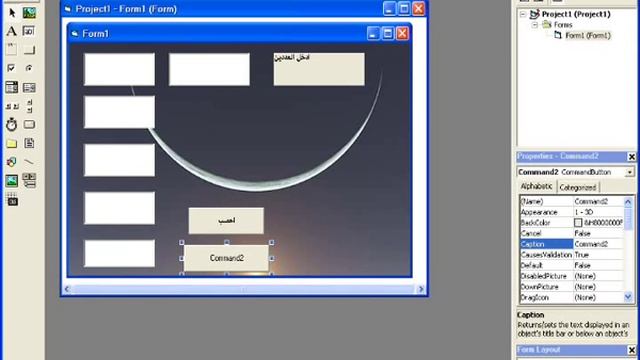Edit the Caption value field Command2
Image resolution: width=640 pixels, height=360 pixels.
(598, 244)
